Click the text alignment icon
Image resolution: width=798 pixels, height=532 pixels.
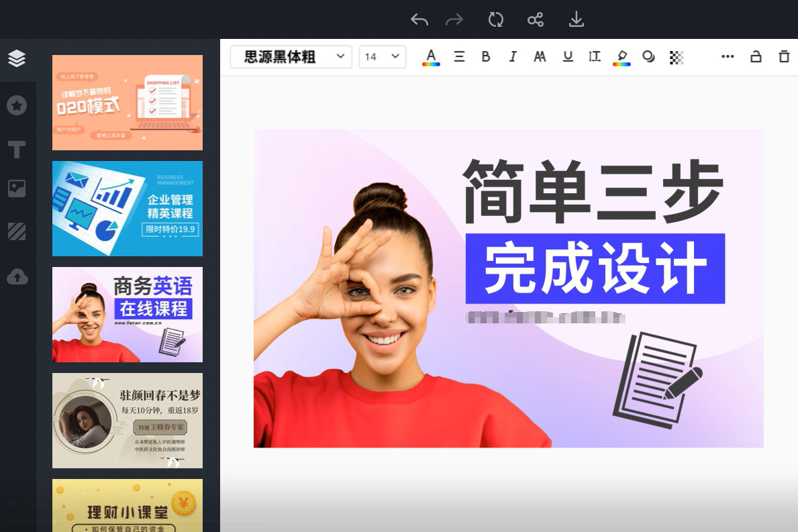[459, 56]
